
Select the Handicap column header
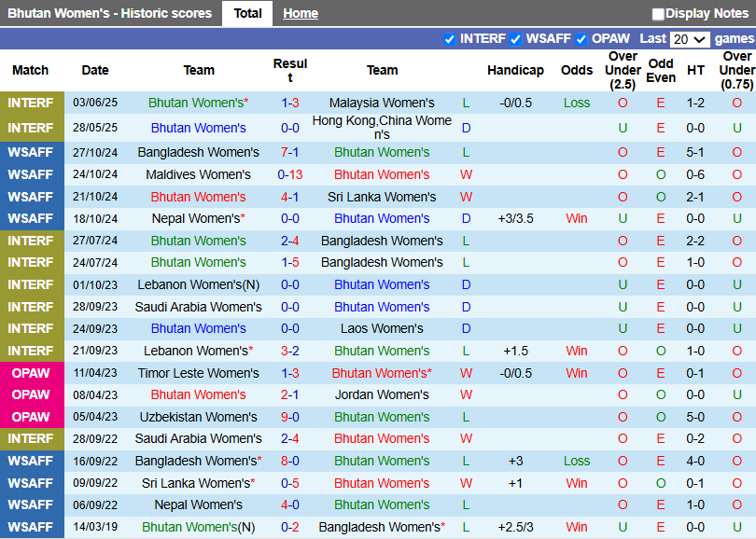click(x=515, y=70)
